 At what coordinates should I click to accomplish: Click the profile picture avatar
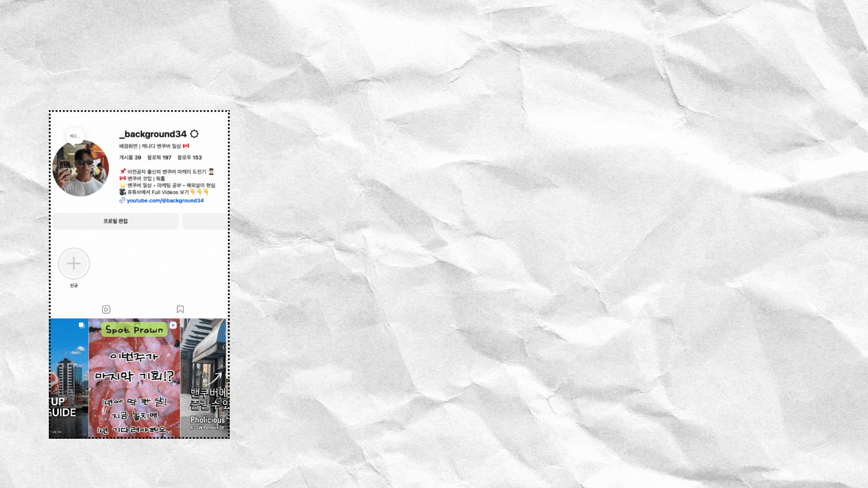80,168
